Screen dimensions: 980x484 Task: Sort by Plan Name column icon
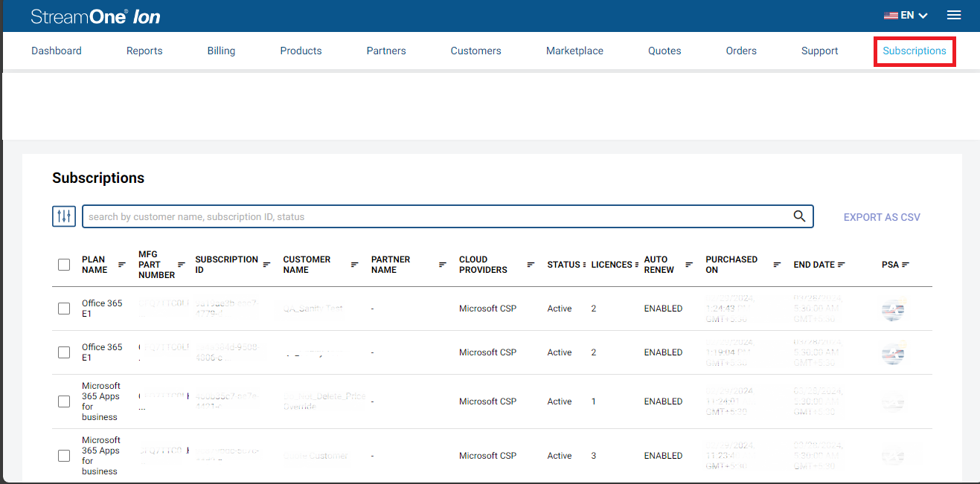pos(122,265)
